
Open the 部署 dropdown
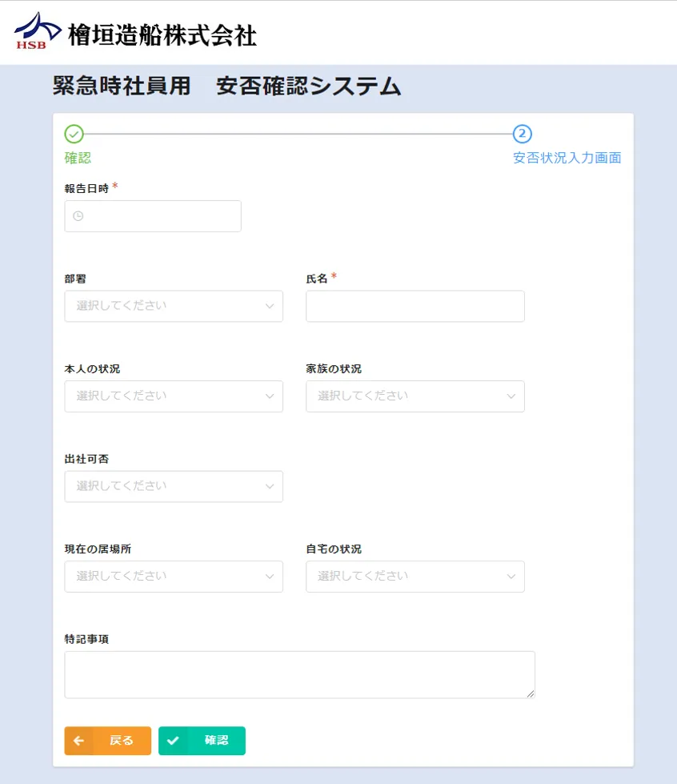(173, 306)
